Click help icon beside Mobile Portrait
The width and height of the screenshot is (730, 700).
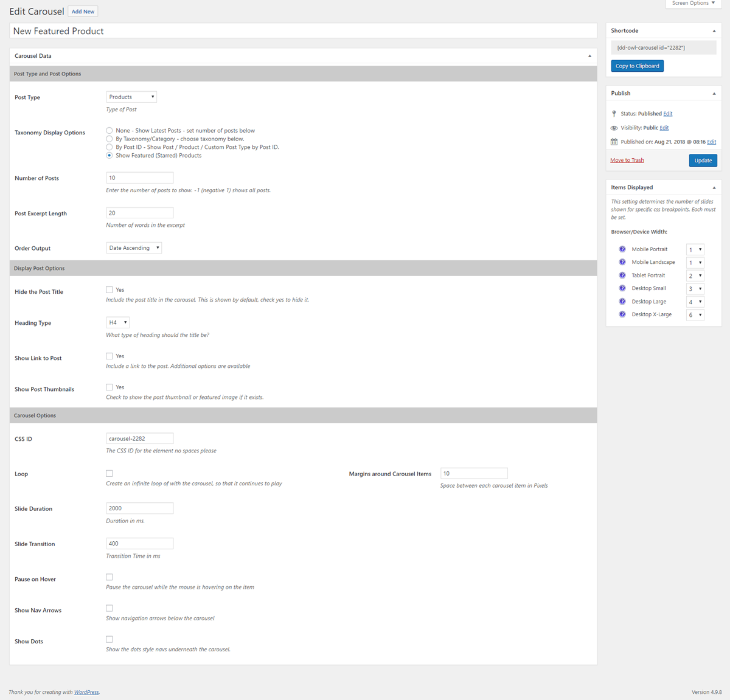click(622, 249)
